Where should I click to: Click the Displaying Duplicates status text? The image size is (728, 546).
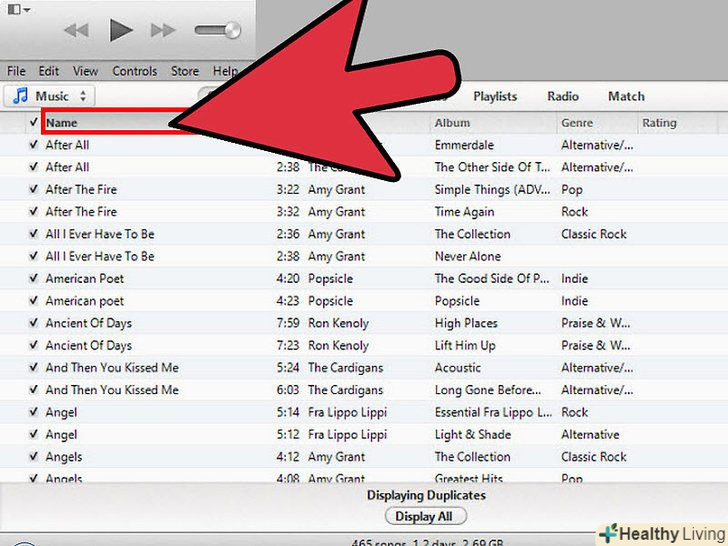point(426,495)
